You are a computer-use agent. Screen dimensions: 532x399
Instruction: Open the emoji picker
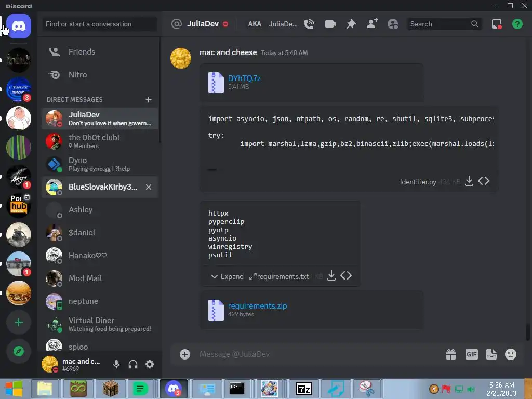[511, 354]
